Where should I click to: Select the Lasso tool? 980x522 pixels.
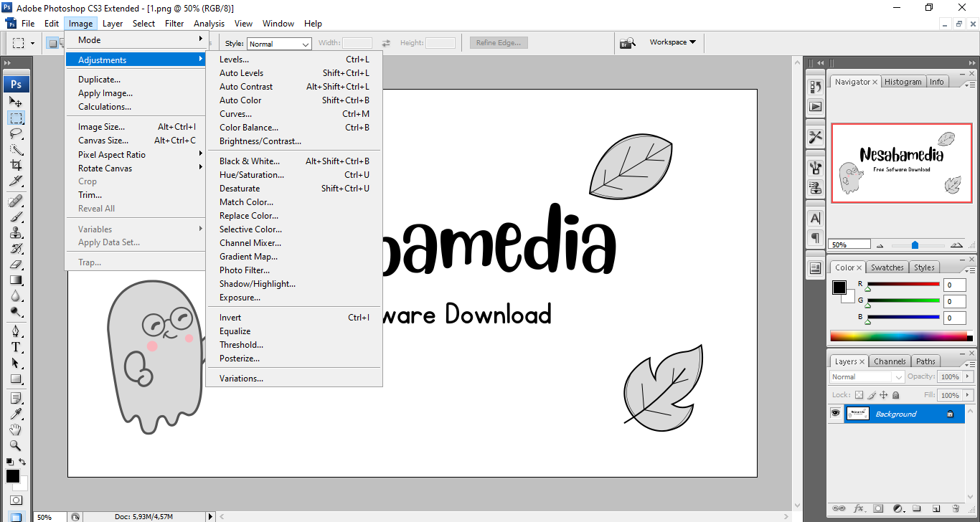point(16,133)
